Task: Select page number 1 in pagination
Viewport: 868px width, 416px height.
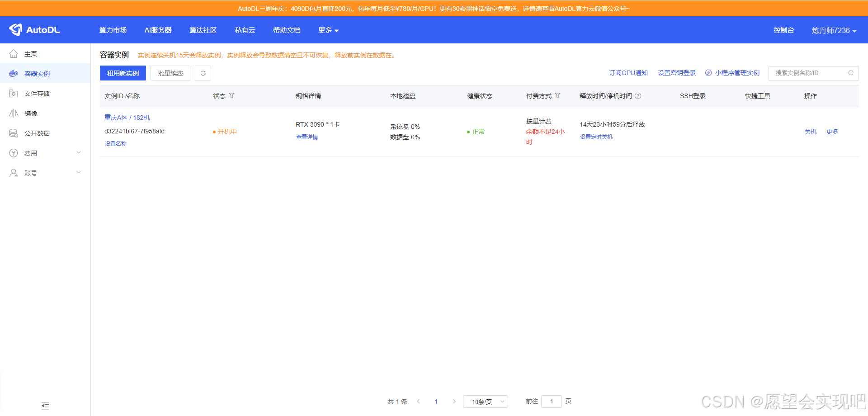Action: [x=436, y=402]
